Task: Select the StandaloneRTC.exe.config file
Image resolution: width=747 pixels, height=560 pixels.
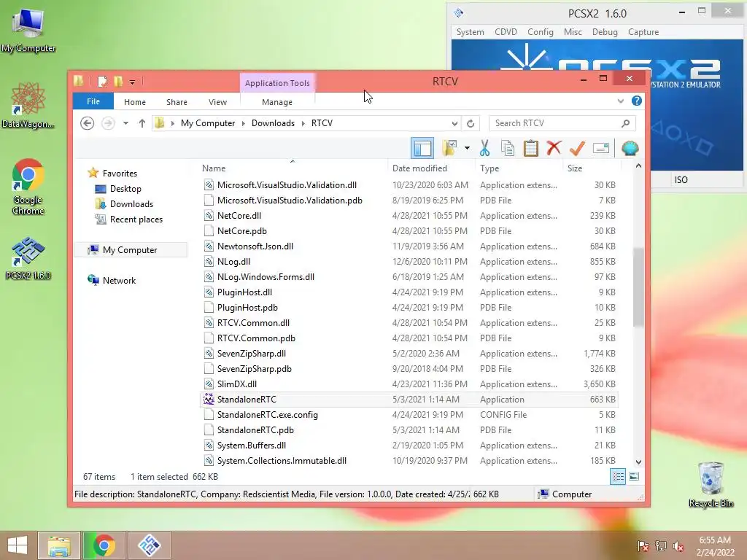Action: [409, 415]
